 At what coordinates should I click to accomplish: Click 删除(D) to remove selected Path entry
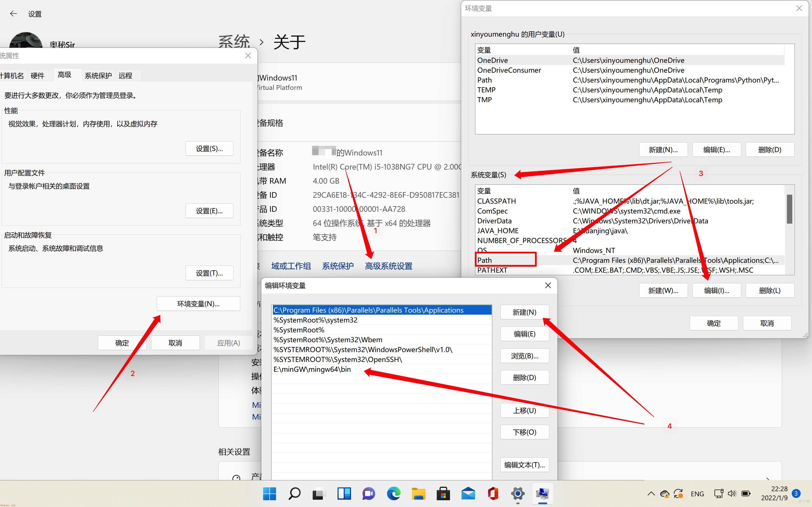(x=524, y=377)
